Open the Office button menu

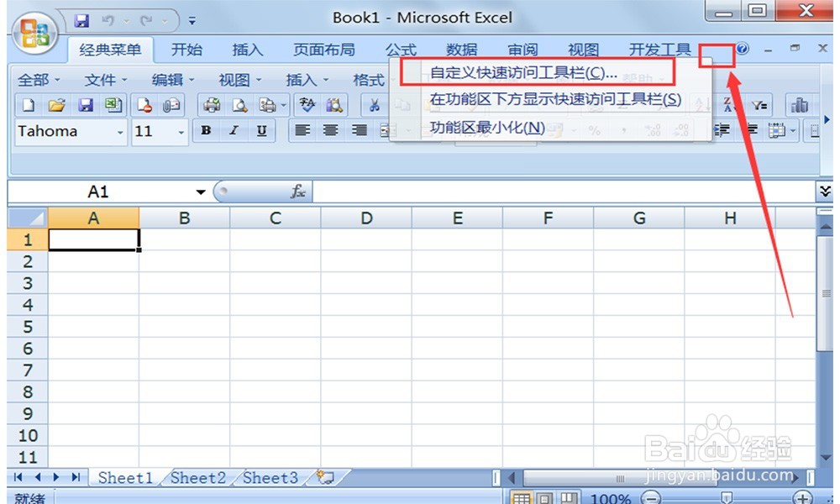click(x=34, y=34)
